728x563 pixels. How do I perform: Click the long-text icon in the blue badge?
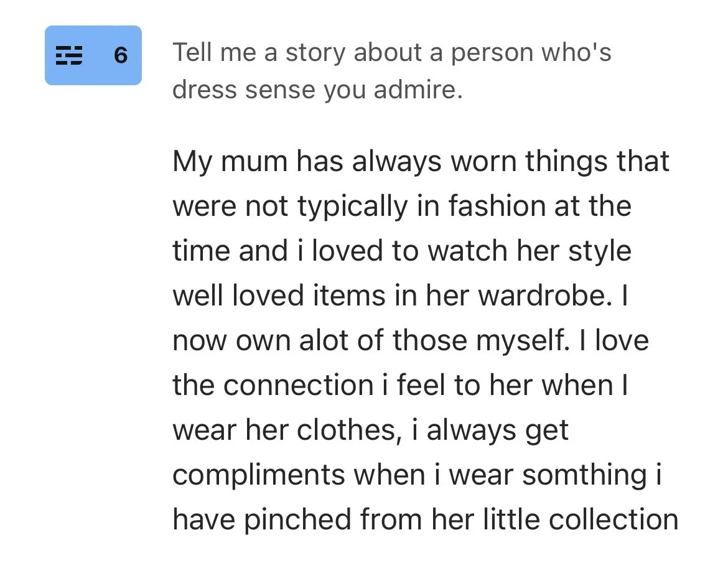point(69,56)
